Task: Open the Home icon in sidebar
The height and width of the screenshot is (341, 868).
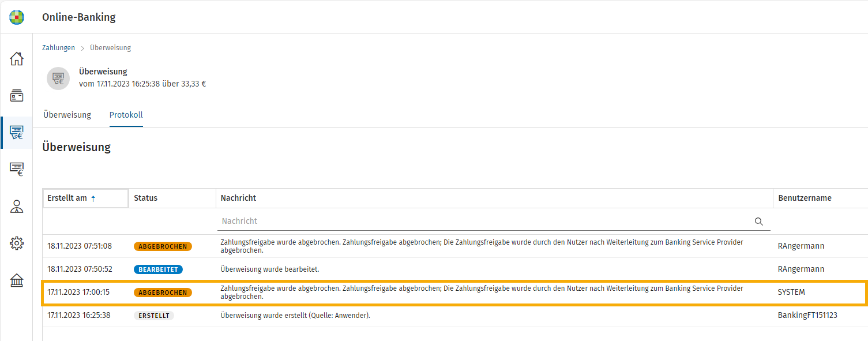Action: [x=17, y=58]
